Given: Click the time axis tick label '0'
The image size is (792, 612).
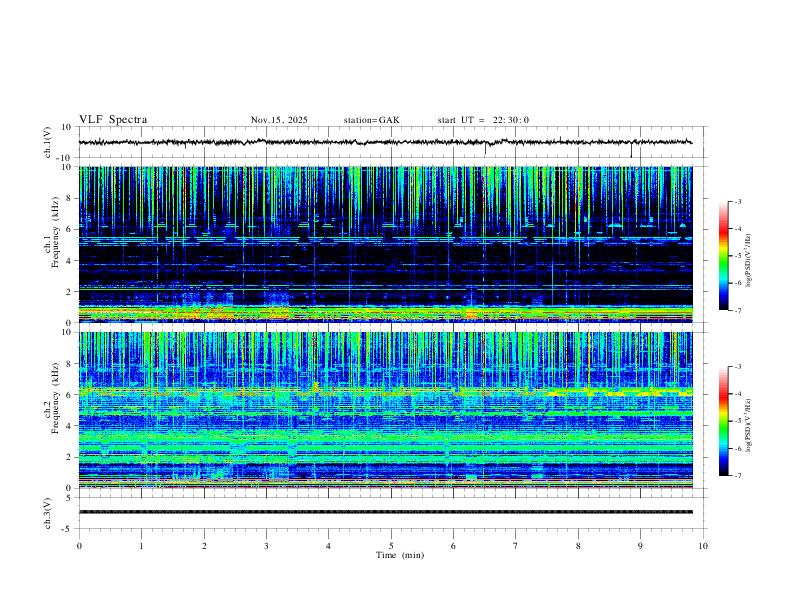Looking at the screenshot, I should pyautogui.click(x=79, y=546).
